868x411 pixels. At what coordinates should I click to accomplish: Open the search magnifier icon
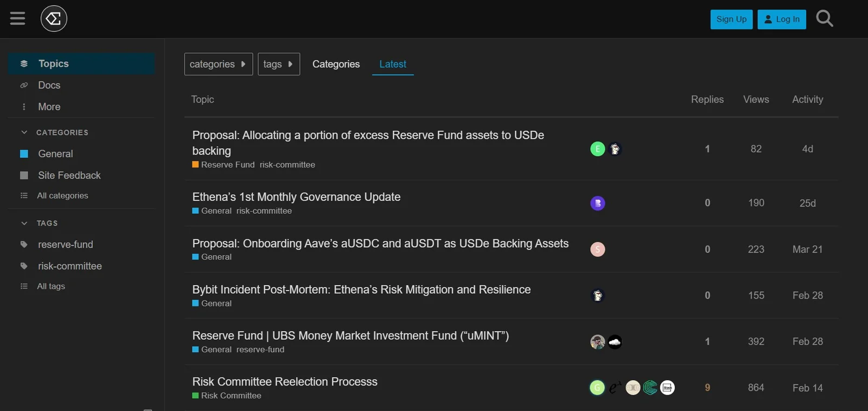(x=825, y=18)
